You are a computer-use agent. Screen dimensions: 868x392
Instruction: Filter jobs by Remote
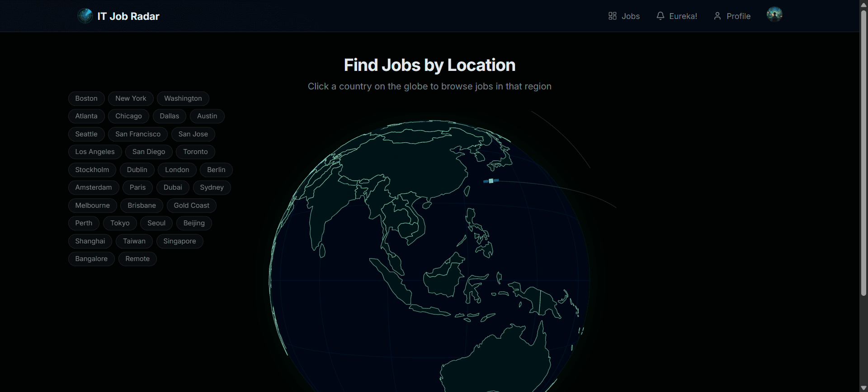(137, 259)
